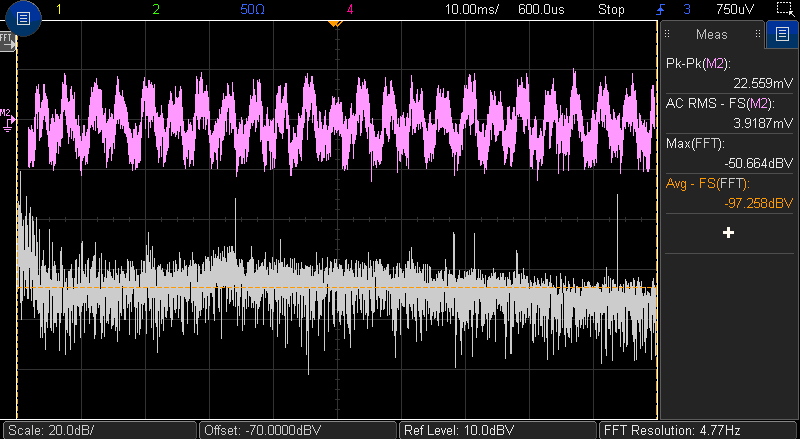
Task: Open trigger source 3 setting
Action: click(687, 9)
